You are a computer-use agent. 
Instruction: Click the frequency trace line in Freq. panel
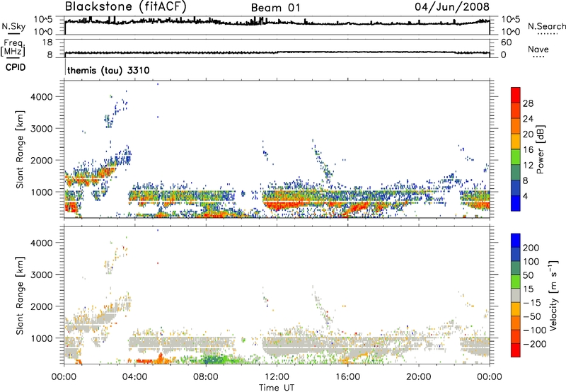coord(277,52)
